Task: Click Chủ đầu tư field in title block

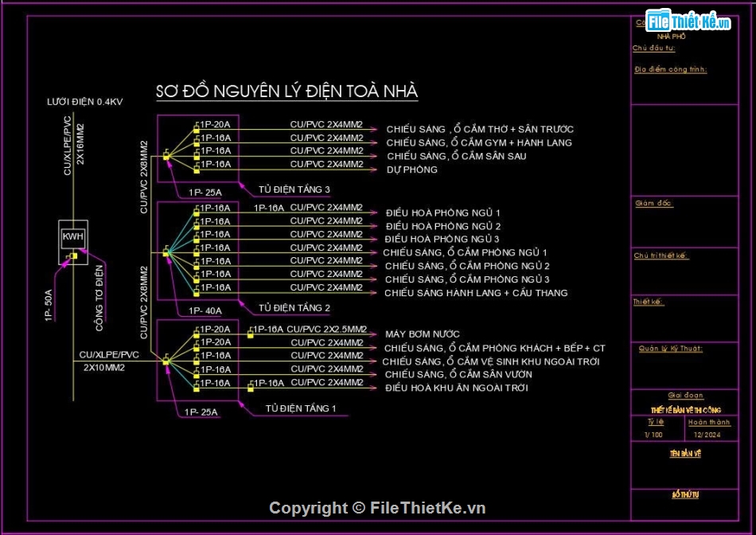Action: [654, 49]
